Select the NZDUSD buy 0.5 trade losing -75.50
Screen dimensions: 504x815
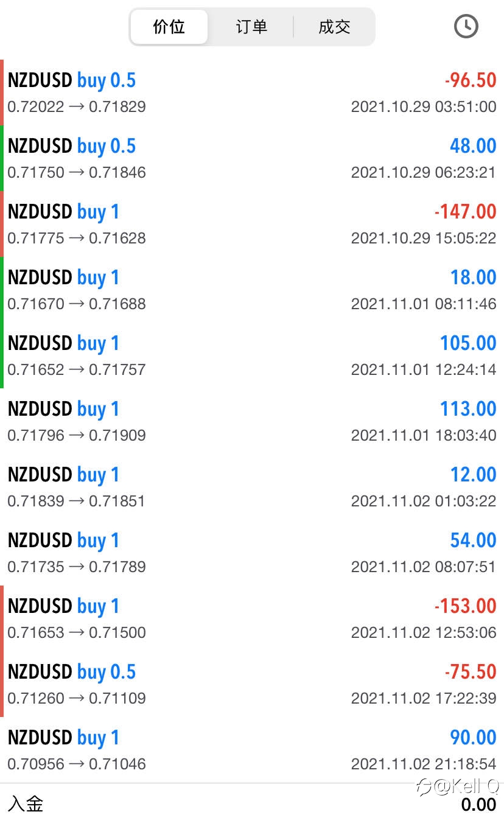click(252, 684)
